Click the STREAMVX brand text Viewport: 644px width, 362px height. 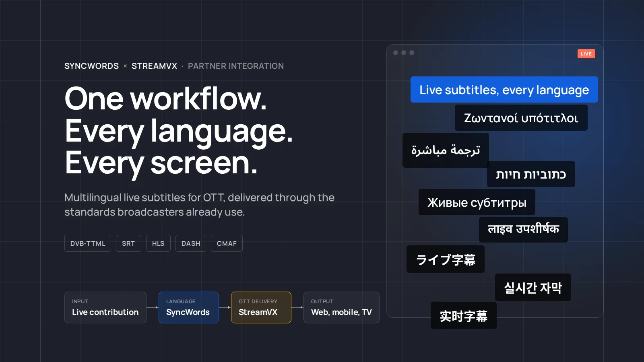(x=155, y=66)
